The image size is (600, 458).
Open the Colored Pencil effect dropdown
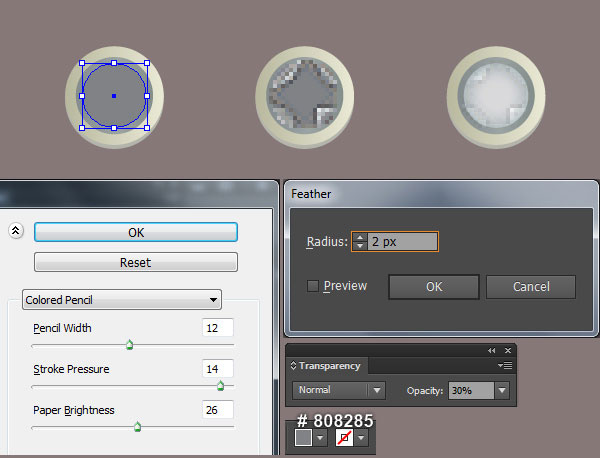pos(122,300)
